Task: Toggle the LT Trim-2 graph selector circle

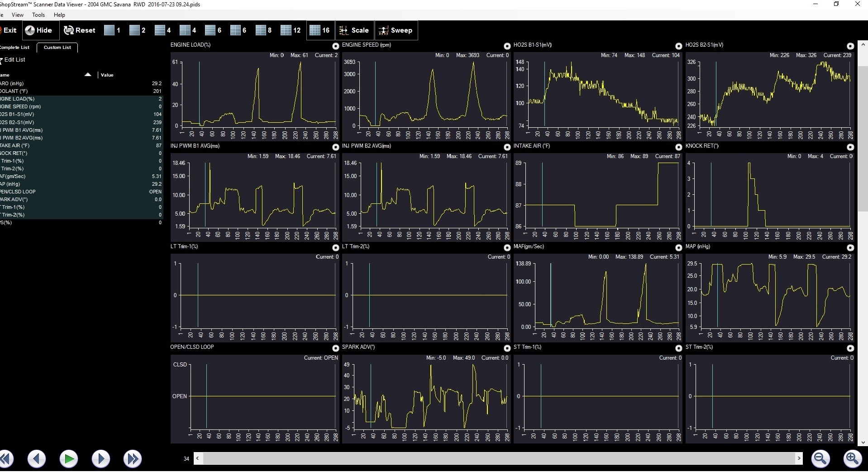Action: coord(507,248)
